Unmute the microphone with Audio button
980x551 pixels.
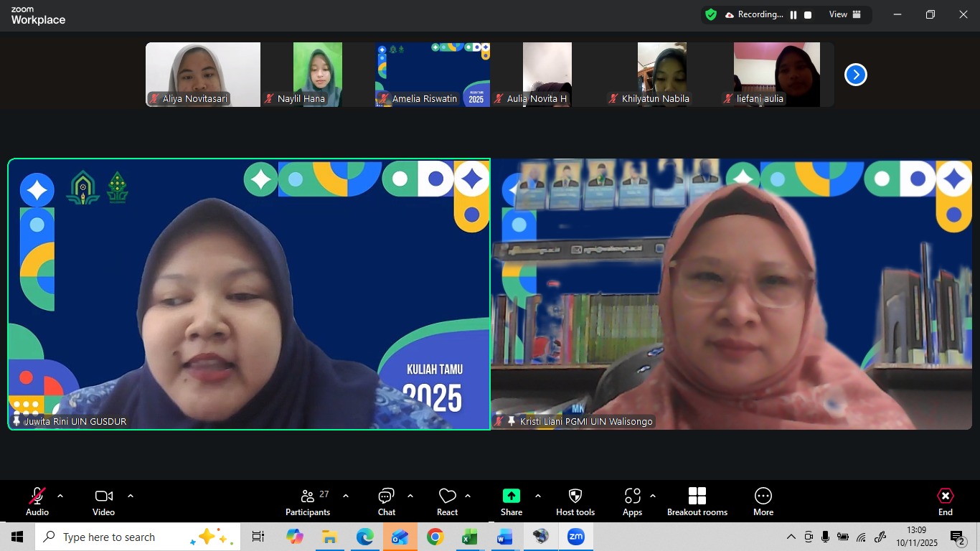point(37,501)
